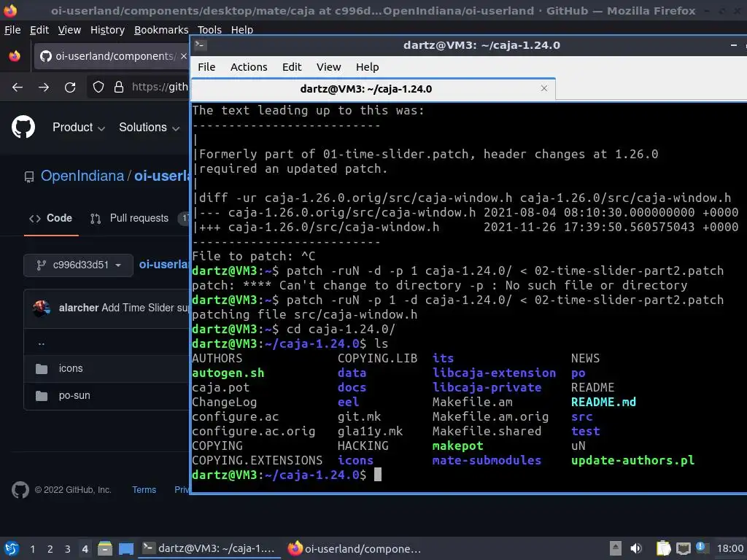The height and width of the screenshot is (560, 747).
Task: Open the terminal Help menu
Action: pos(368,67)
